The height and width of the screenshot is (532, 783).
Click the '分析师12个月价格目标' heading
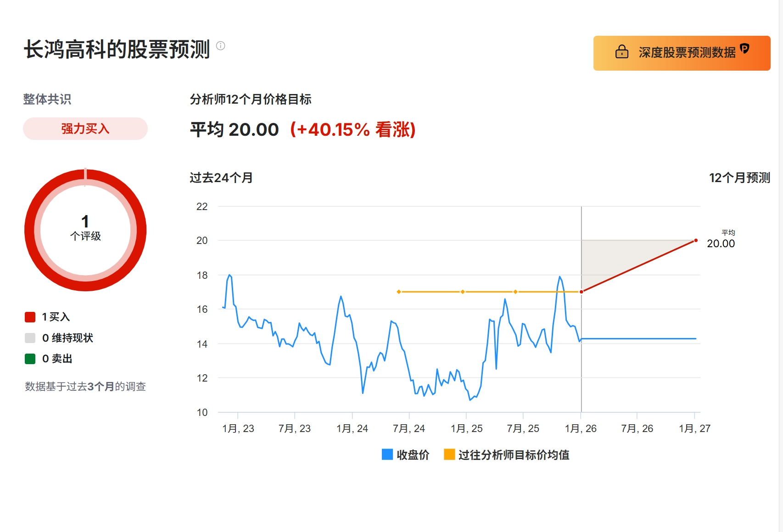(x=251, y=99)
